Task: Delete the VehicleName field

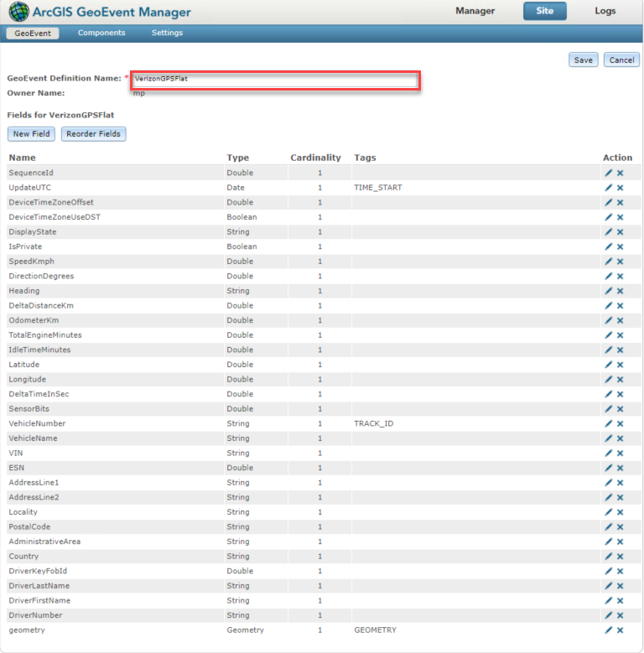Action: (621, 438)
